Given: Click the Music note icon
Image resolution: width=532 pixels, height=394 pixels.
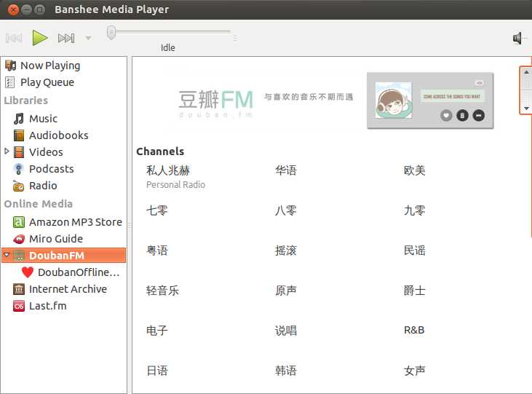Looking at the screenshot, I should 19,119.
